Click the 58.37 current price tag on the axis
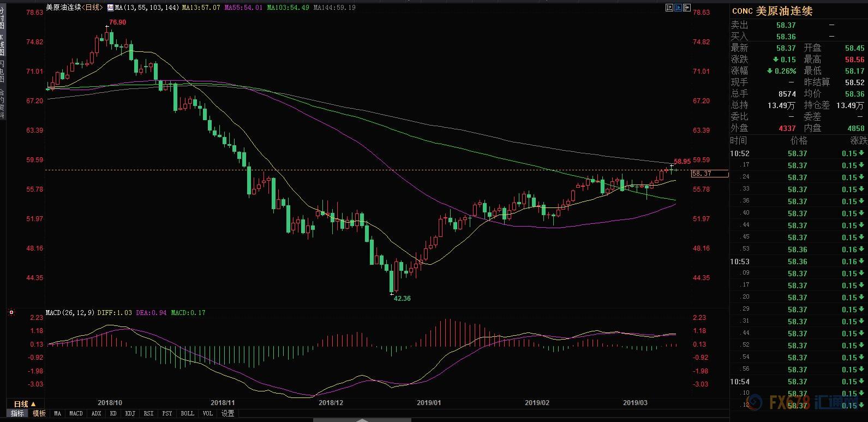The height and width of the screenshot is (422, 868). click(x=710, y=174)
